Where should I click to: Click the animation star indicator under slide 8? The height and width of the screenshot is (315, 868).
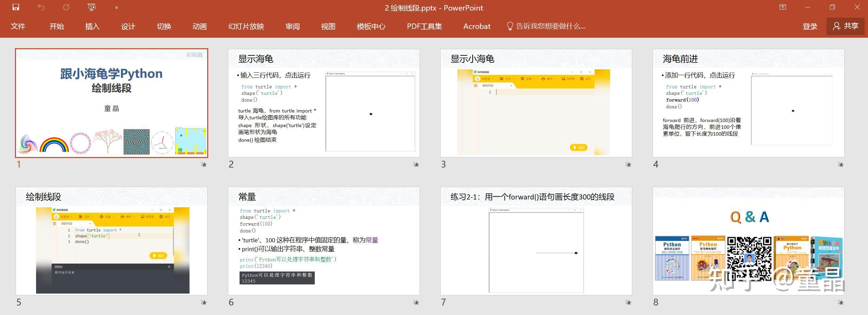[840, 302]
